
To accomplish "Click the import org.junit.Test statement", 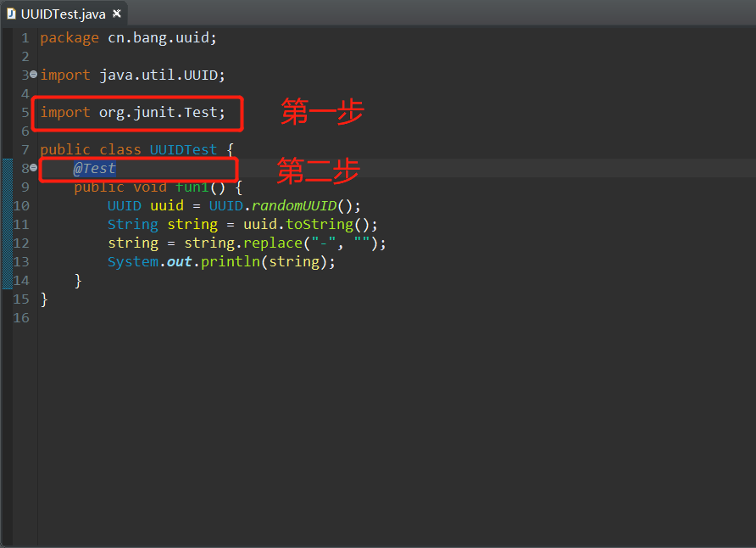I will tap(131, 112).
